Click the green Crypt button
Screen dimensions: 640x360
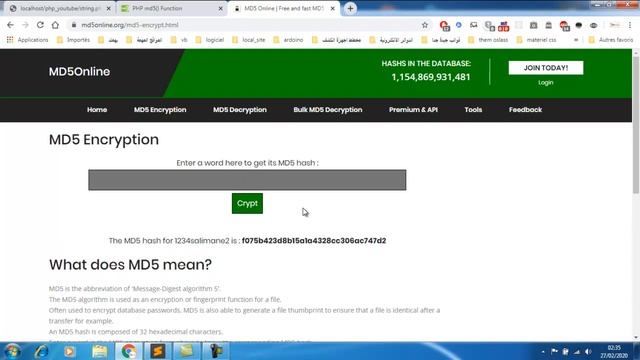pyautogui.click(x=247, y=203)
